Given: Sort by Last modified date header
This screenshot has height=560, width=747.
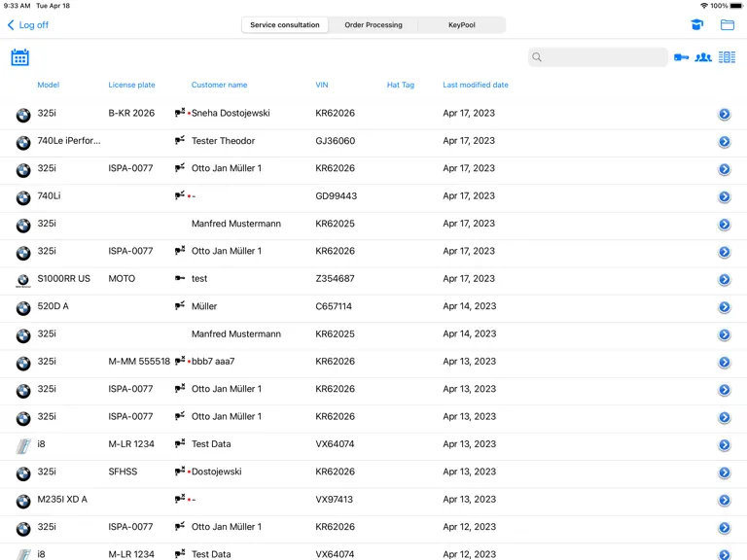Looking at the screenshot, I should (476, 85).
